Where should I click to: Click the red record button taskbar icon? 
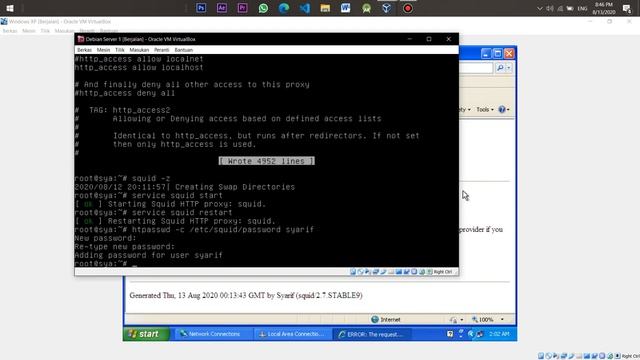407,8
